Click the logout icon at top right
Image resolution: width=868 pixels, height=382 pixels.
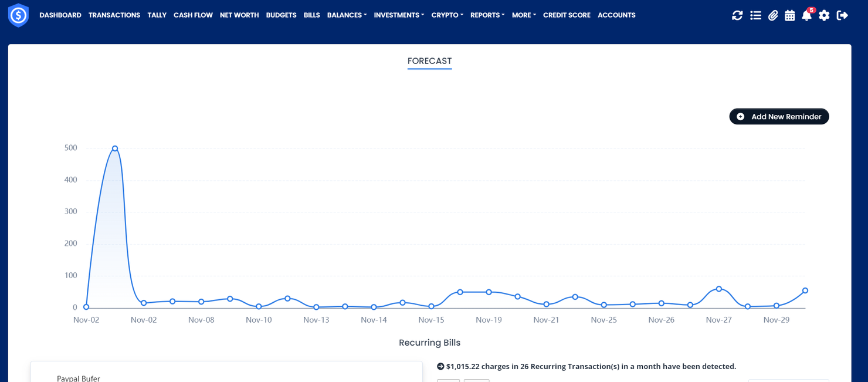pos(842,15)
